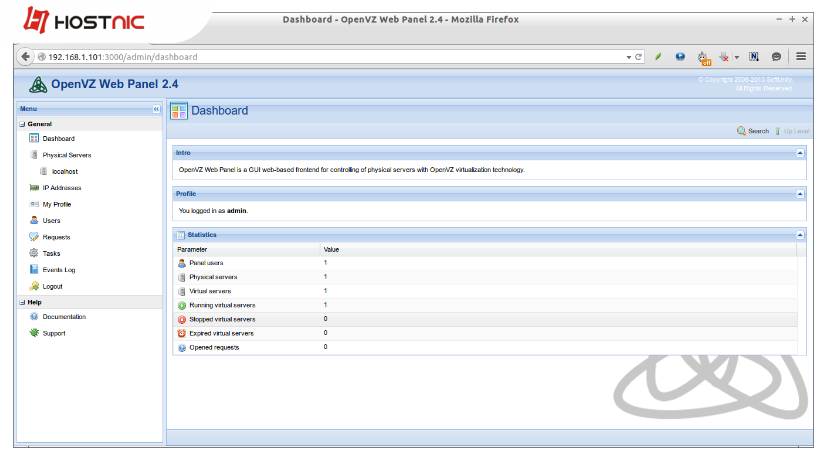The height and width of the screenshot is (457, 826).
Task: Select the Panel users row
Action: [x=485, y=263]
